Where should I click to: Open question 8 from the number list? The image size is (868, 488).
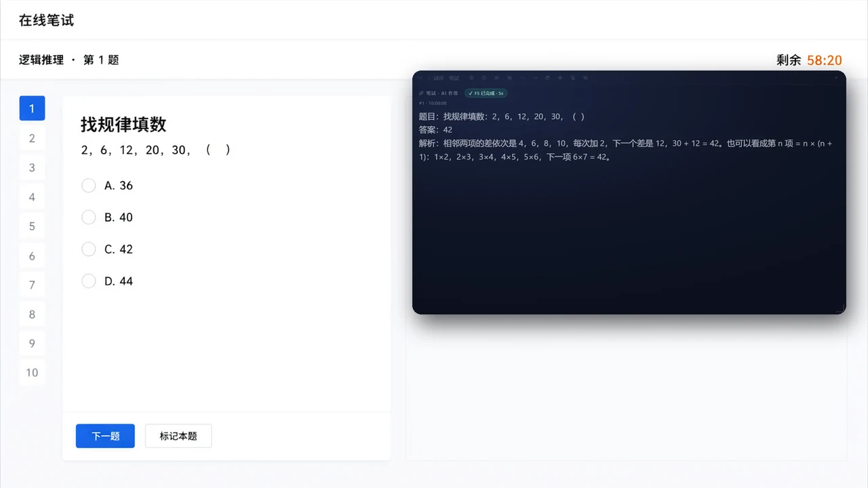tap(32, 314)
